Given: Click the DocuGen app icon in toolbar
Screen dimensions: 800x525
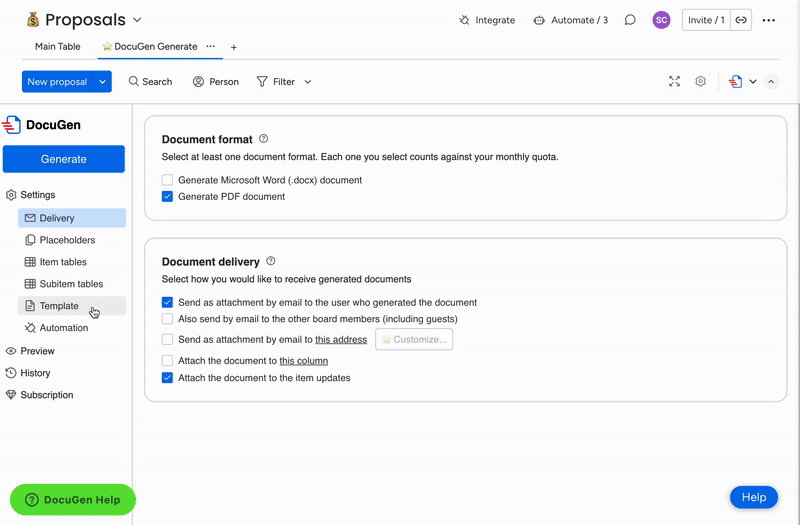Looking at the screenshot, I should click(x=735, y=82).
